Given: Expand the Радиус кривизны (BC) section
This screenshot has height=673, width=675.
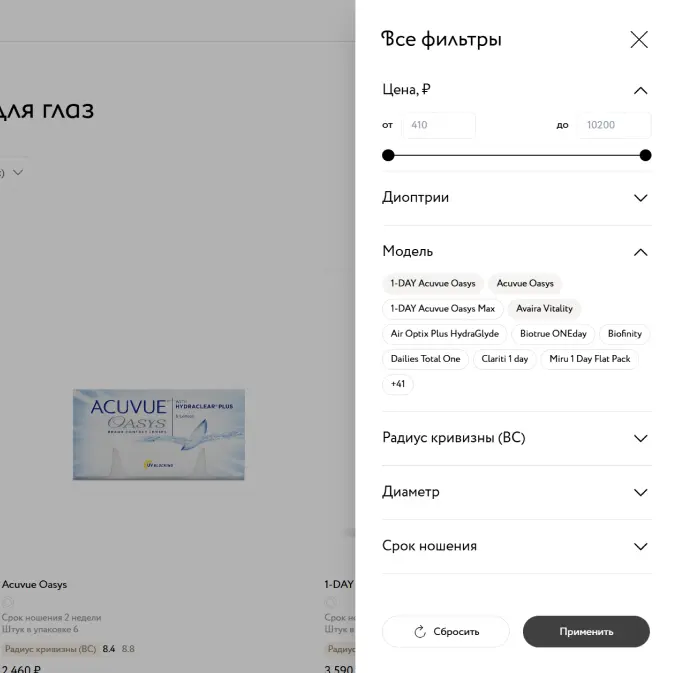Looking at the screenshot, I should tap(517, 438).
